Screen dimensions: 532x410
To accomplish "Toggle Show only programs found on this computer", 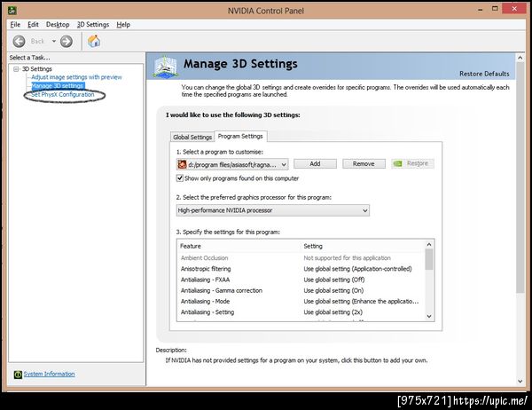I will click(x=180, y=178).
